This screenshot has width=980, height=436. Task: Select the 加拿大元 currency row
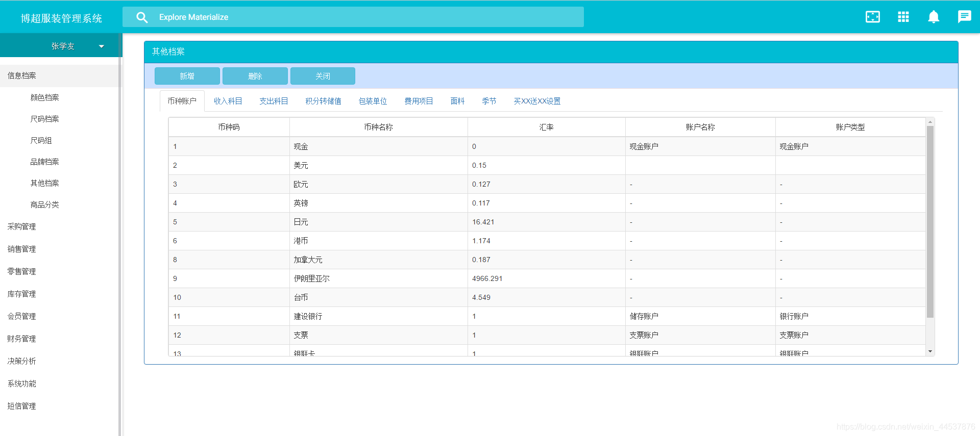(547, 260)
